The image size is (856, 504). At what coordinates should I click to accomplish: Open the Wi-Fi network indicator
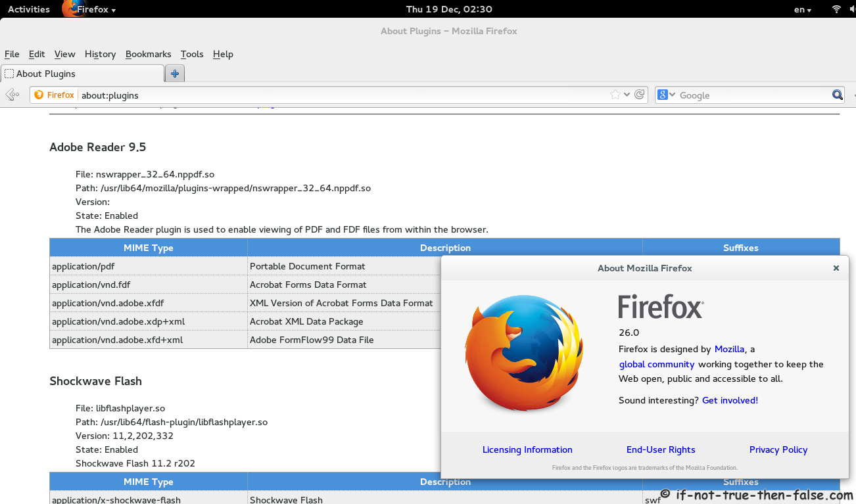click(836, 9)
